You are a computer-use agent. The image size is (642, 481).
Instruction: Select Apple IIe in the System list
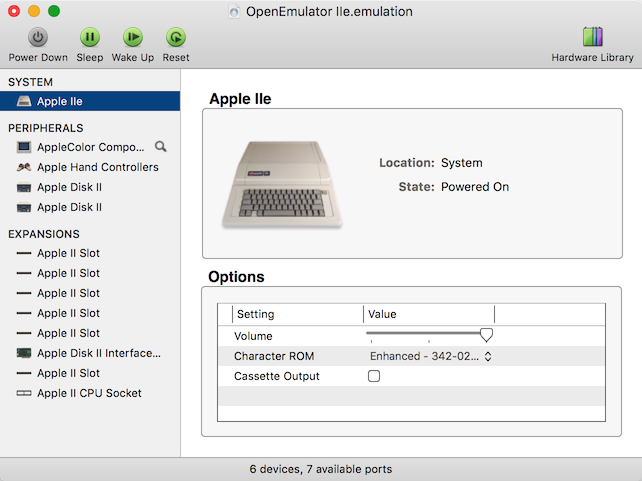click(x=90, y=101)
